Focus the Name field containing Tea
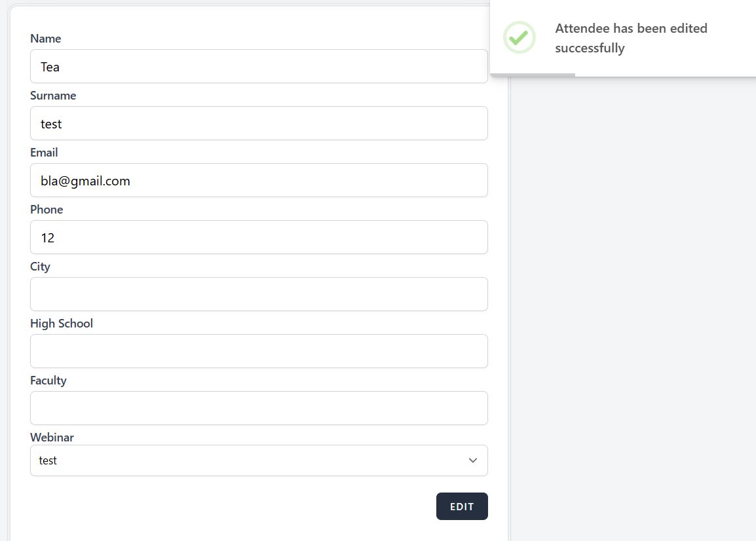This screenshot has height=541, width=756. click(x=259, y=66)
